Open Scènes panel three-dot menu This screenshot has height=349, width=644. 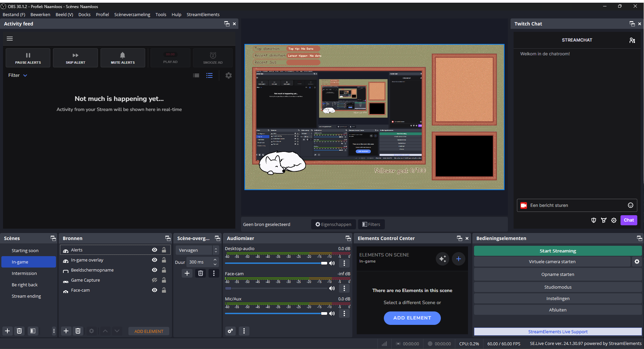tap(54, 331)
